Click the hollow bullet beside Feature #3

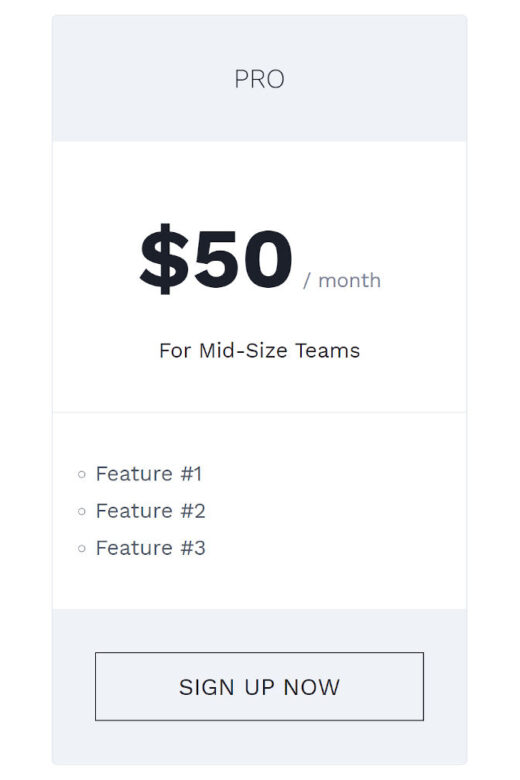tap(82, 548)
